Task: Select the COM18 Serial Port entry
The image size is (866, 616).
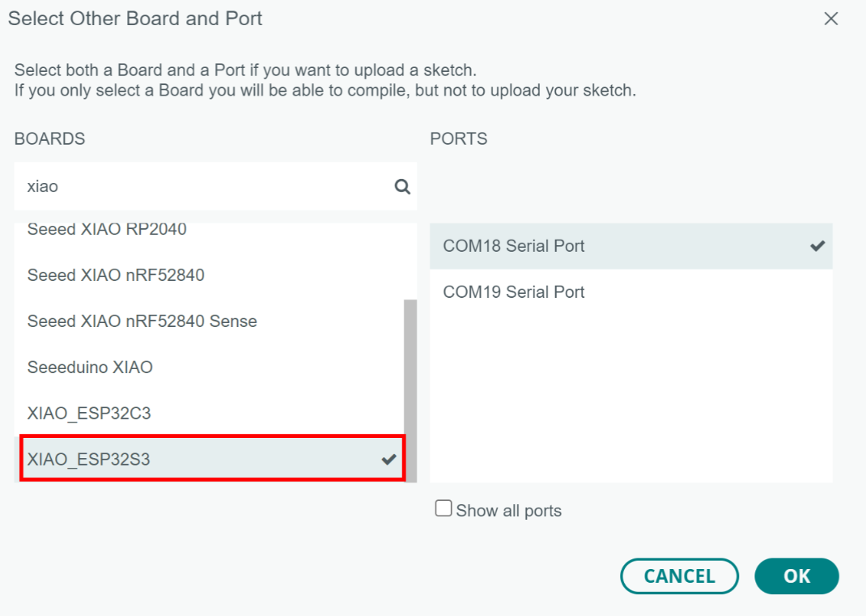Action: [514, 246]
